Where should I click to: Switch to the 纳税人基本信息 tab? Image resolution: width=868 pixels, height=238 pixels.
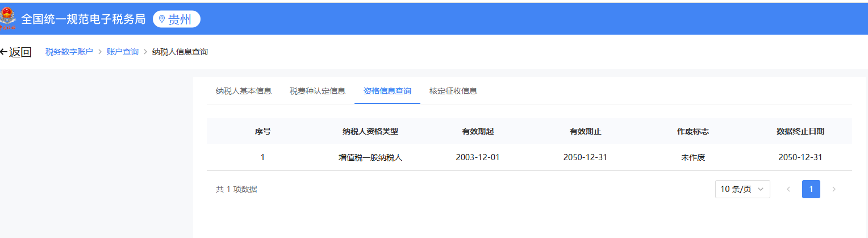(x=243, y=91)
